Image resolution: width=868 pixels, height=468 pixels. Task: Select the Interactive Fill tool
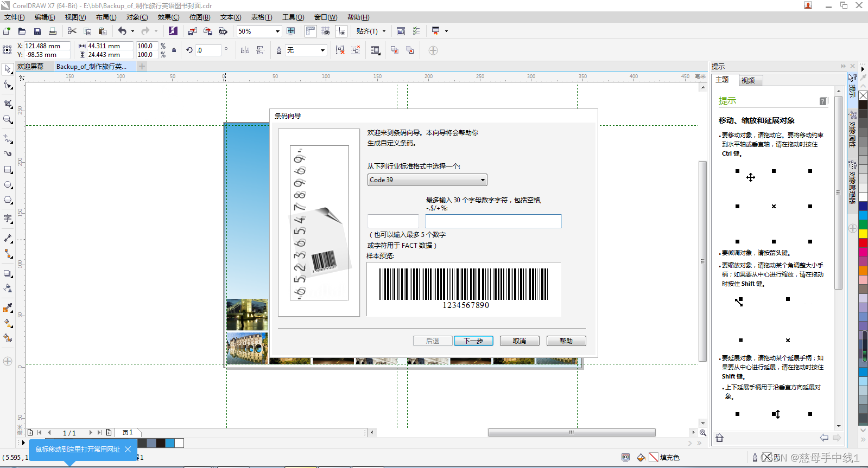[8, 323]
